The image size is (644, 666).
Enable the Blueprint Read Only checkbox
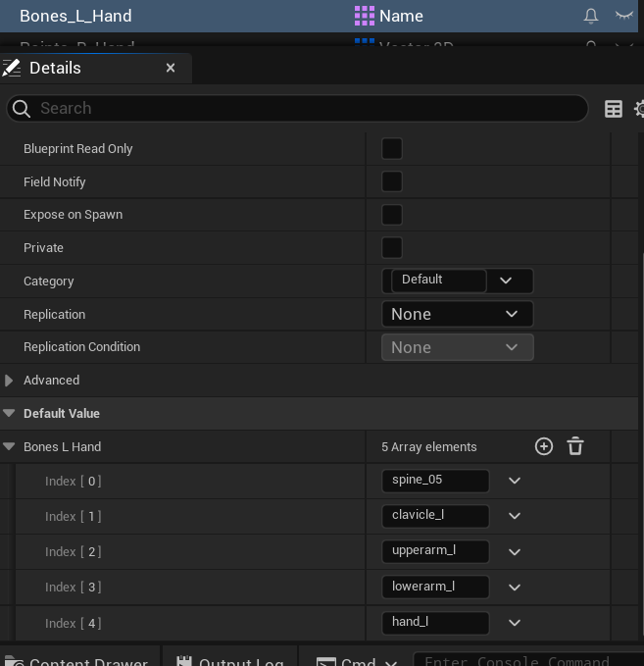pos(392,149)
